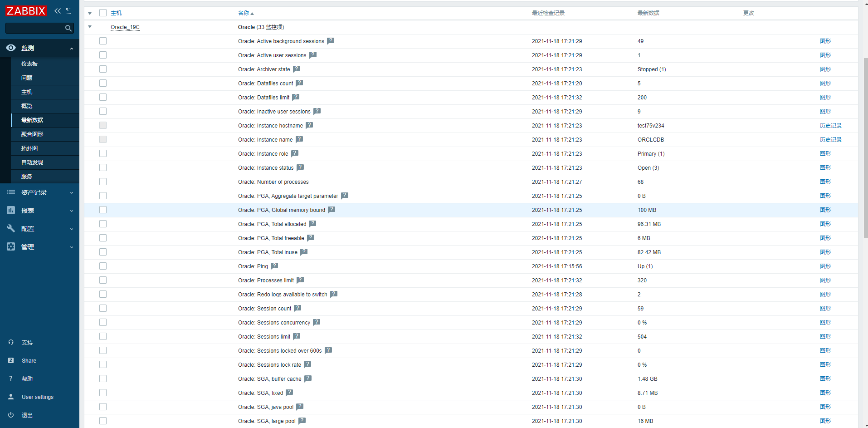Click the value 82.42 MB for PGA Total inuse
The image size is (868, 428).
tap(649, 252)
